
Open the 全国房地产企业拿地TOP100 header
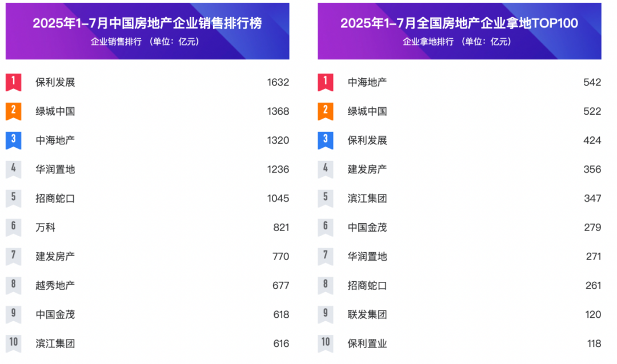[x=459, y=23]
